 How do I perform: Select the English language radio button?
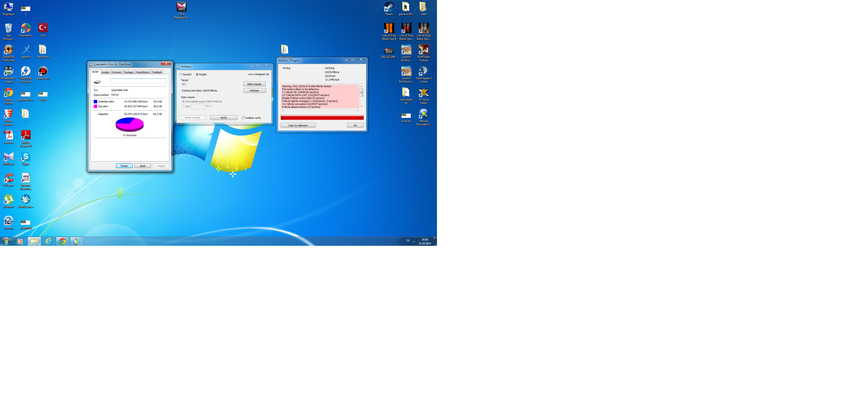tap(197, 75)
